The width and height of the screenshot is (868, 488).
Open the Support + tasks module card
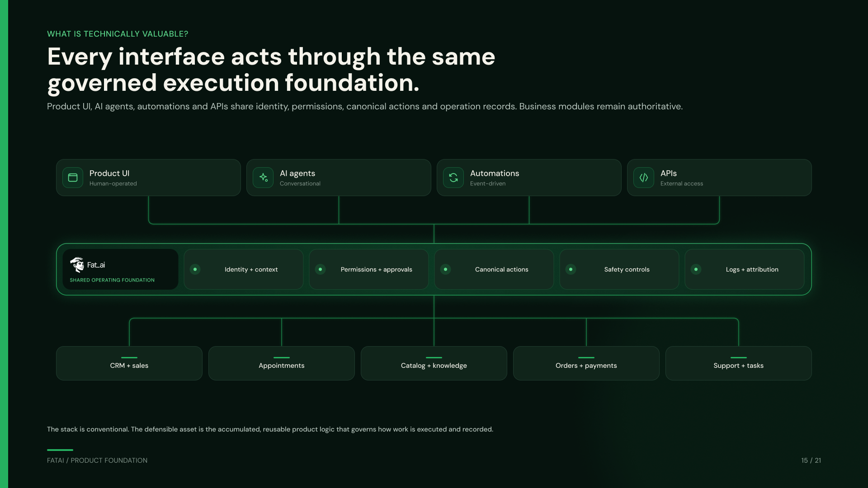739,363
